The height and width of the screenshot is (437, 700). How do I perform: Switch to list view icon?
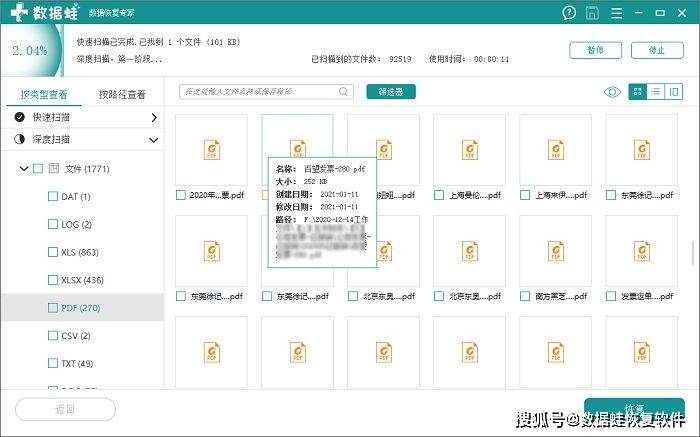click(656, 92)
